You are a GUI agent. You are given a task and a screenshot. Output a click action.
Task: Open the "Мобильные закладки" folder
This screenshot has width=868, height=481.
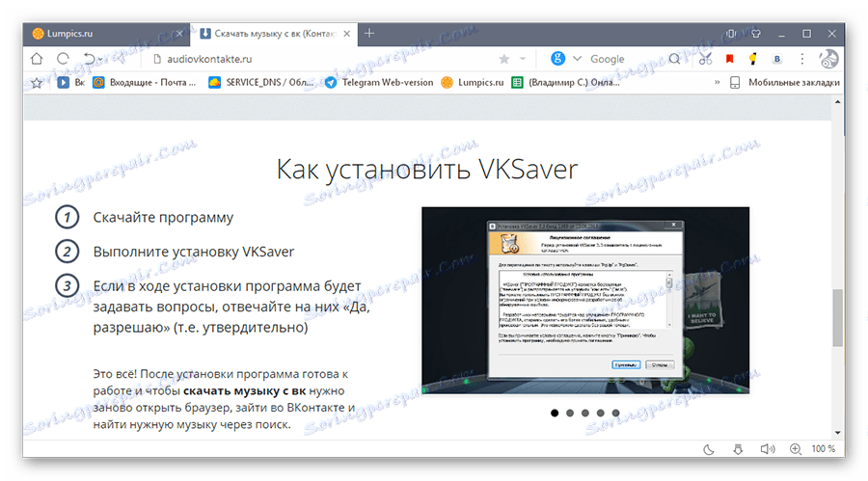click(x=784, y=83)
